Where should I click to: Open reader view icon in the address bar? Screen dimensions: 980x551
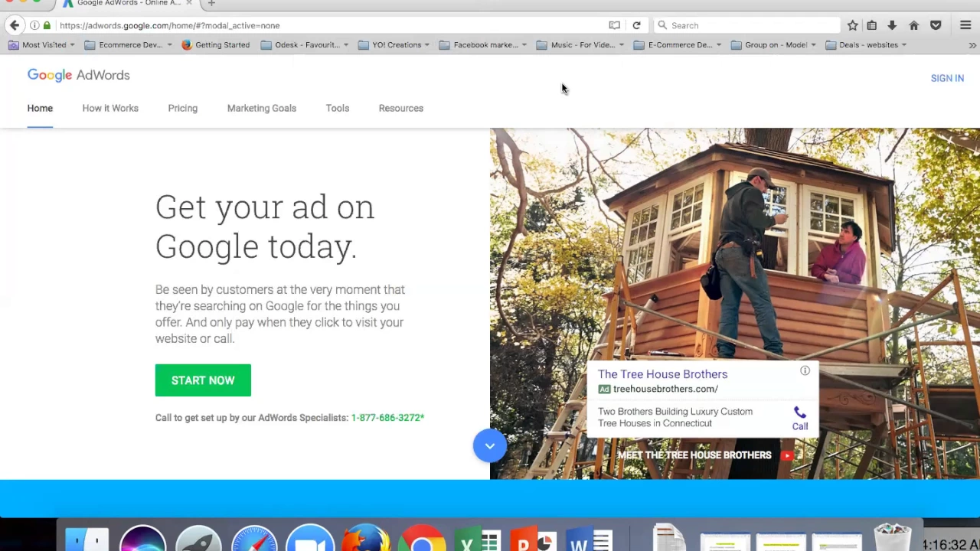click(614, 25)
